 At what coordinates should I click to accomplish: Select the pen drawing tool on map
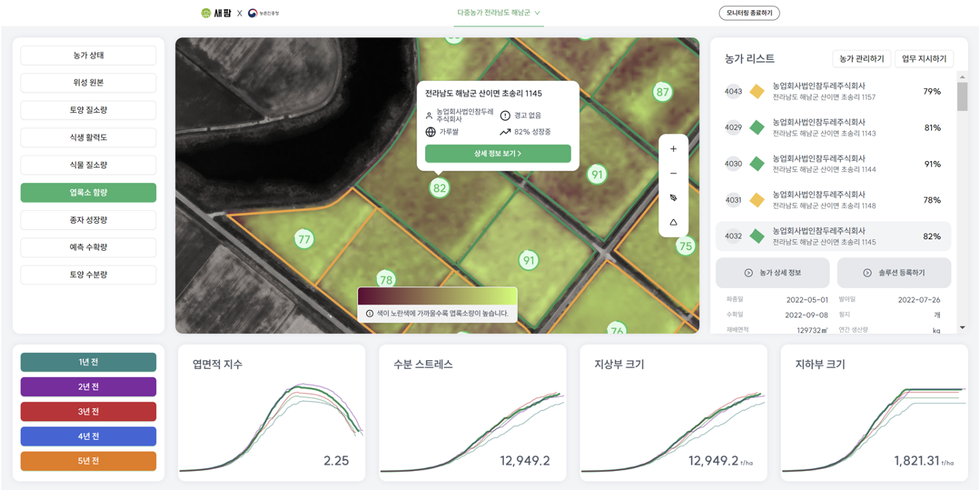673,198
